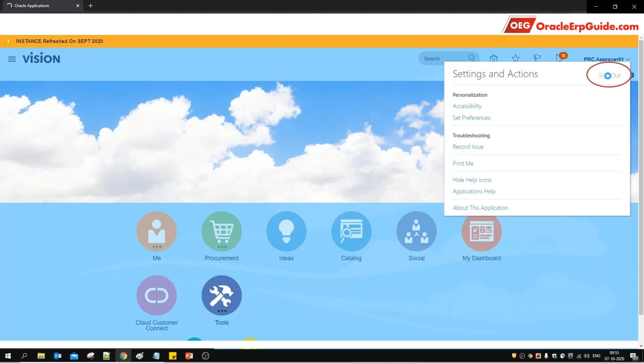Click the Vision logo
Image resolution: width=644 pixels, height=363 pixels.
tap(41, 59)
